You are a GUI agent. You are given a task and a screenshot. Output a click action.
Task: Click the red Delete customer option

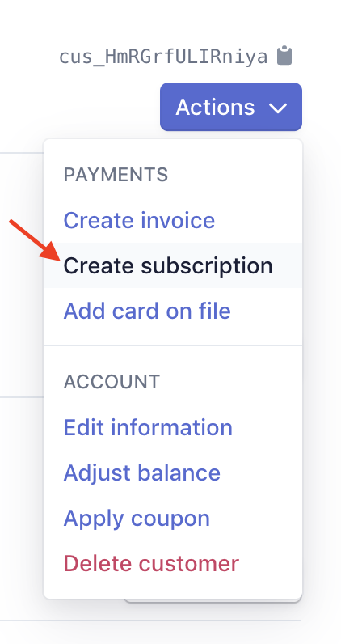[x=151, y=563]
